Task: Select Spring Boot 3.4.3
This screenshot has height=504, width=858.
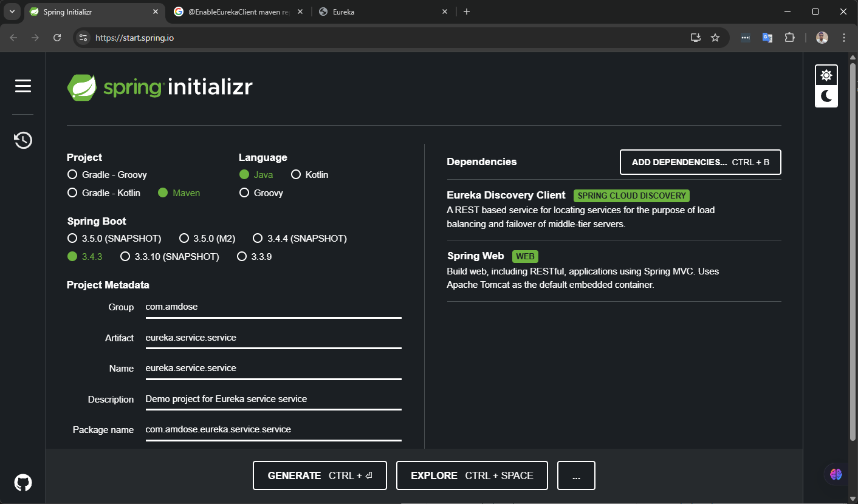Action: pyautogui.click(x=85, y=257)
